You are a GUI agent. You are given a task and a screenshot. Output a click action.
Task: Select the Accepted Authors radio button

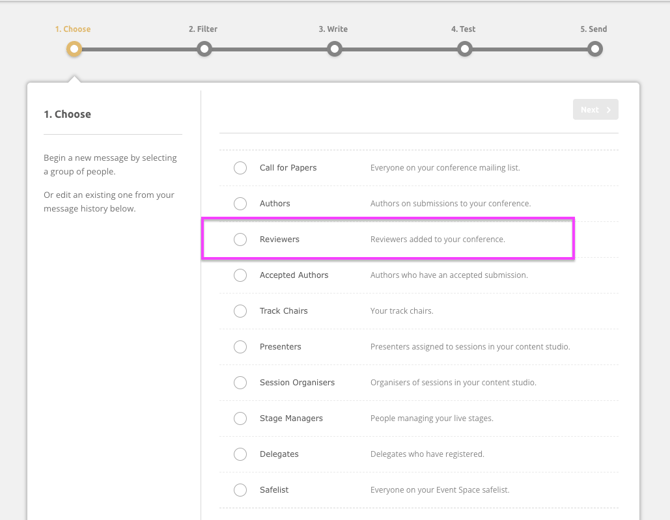[240, 275]
